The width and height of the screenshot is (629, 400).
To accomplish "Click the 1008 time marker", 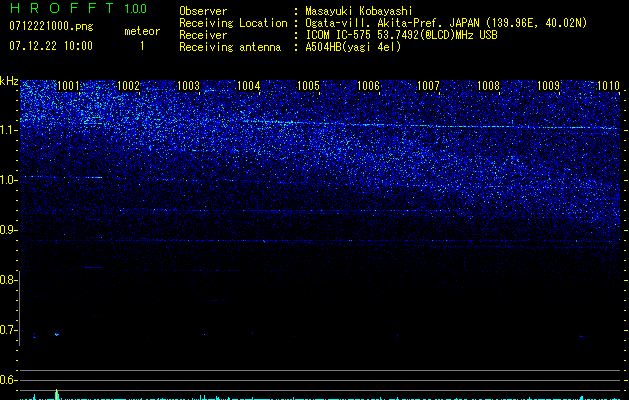I will tap(489, 86).
